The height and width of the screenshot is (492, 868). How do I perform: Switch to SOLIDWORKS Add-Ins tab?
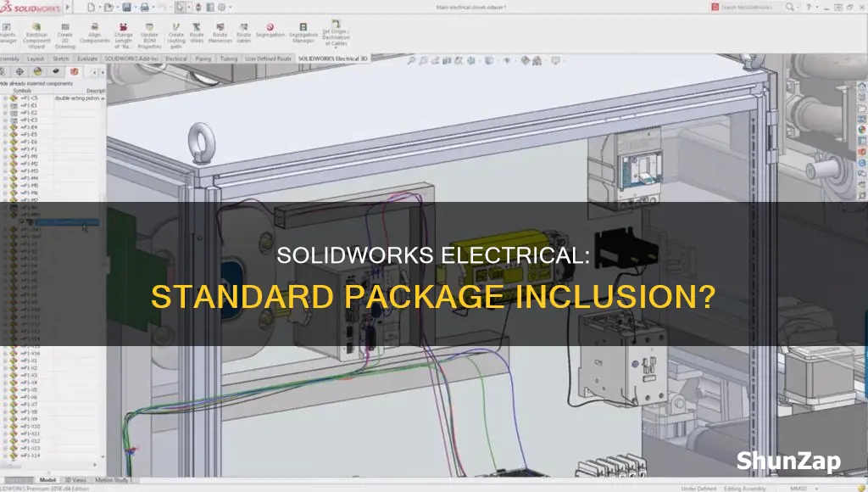[131, 59]
